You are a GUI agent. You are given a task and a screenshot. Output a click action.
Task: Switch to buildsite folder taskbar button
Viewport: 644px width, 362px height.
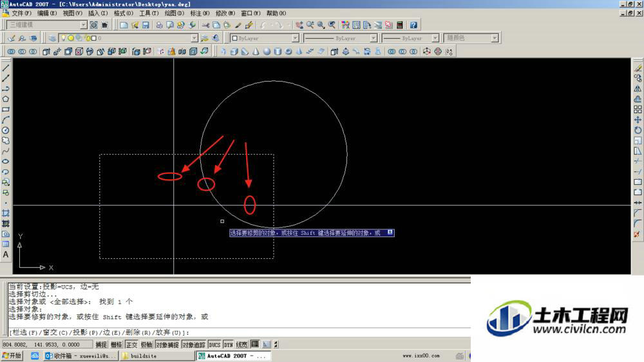click(157, 356)
